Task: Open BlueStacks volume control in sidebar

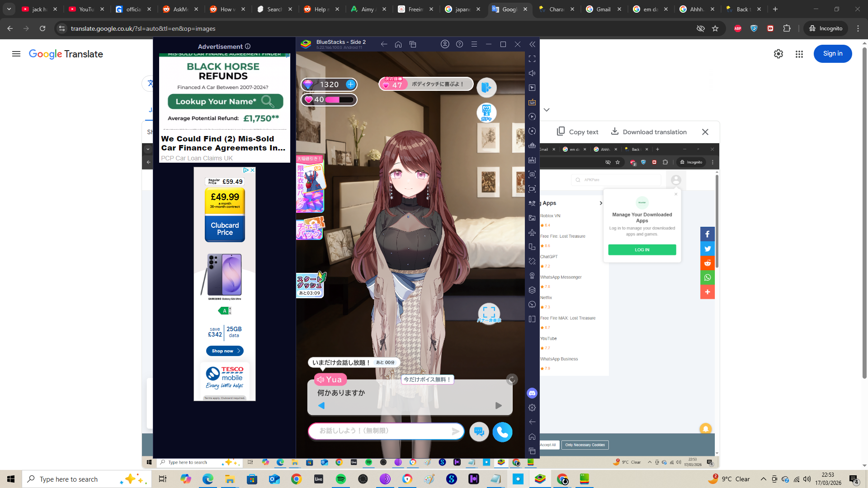Action: [x=532, y=73]
